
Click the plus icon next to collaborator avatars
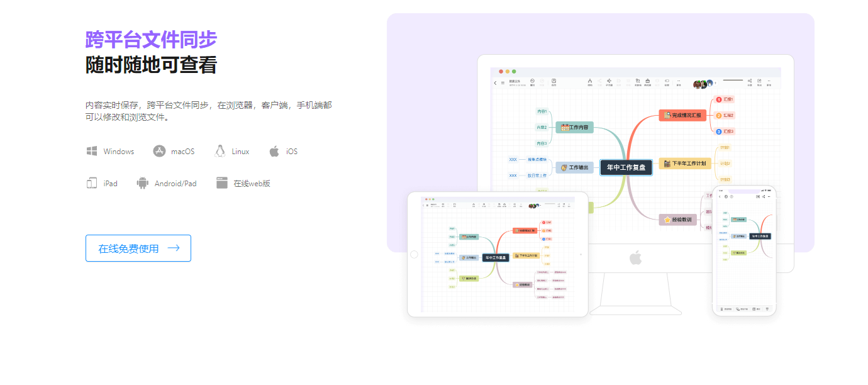(715, 82)
